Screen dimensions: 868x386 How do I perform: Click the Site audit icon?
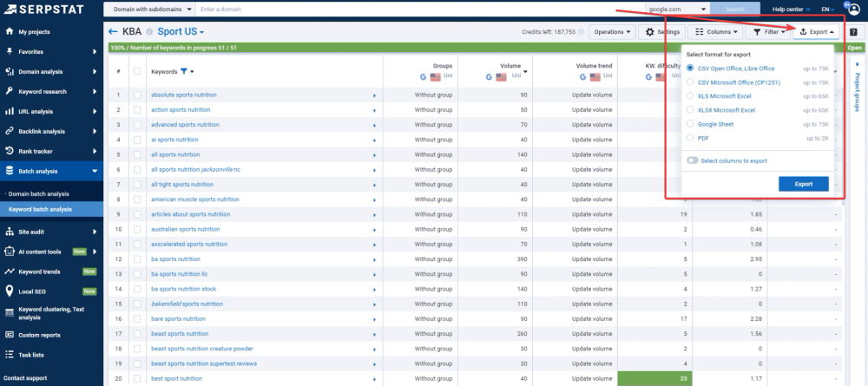tap(10, 232)
